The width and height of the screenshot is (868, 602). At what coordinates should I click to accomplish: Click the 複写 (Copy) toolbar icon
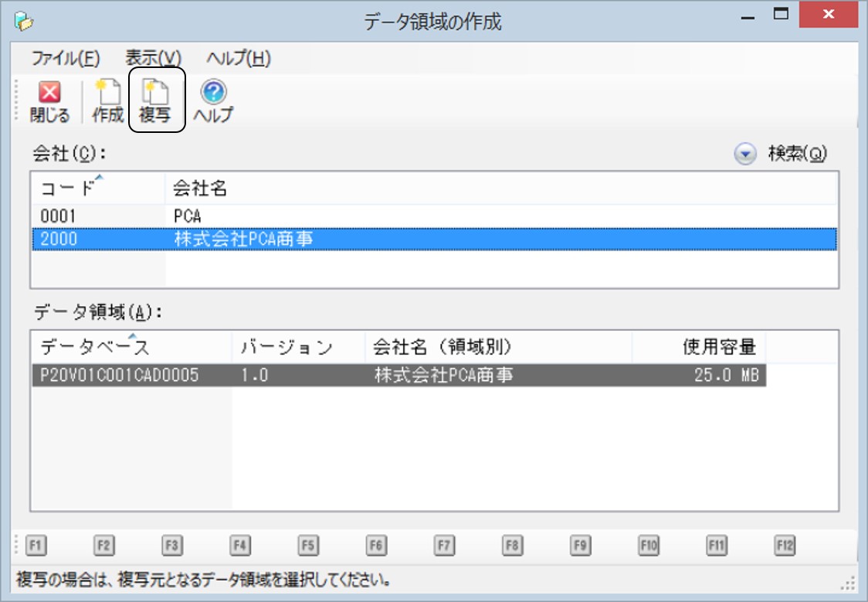(x=155, y=102)
